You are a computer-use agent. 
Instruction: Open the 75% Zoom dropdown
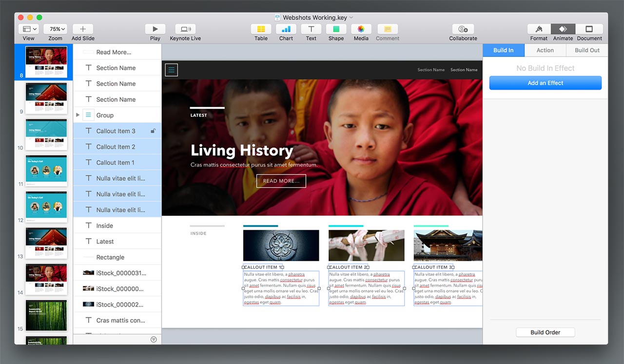(55, 29)
